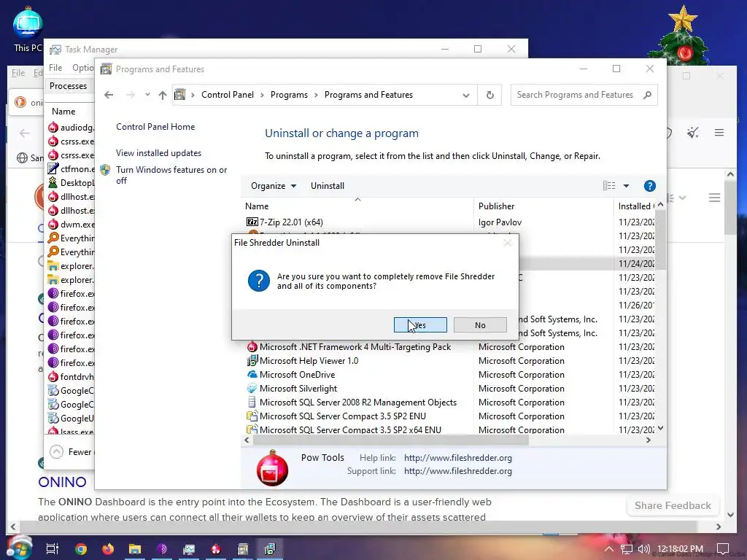The image size is (747, 560).
Task: Open the volume speaker tray icon
Action: [643, 549]
